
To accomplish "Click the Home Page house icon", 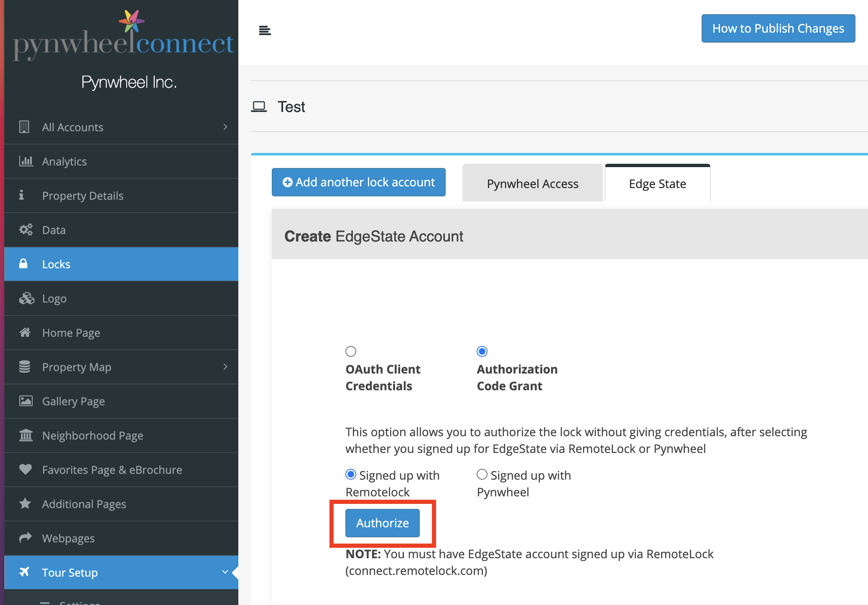I will pos(25,333).
